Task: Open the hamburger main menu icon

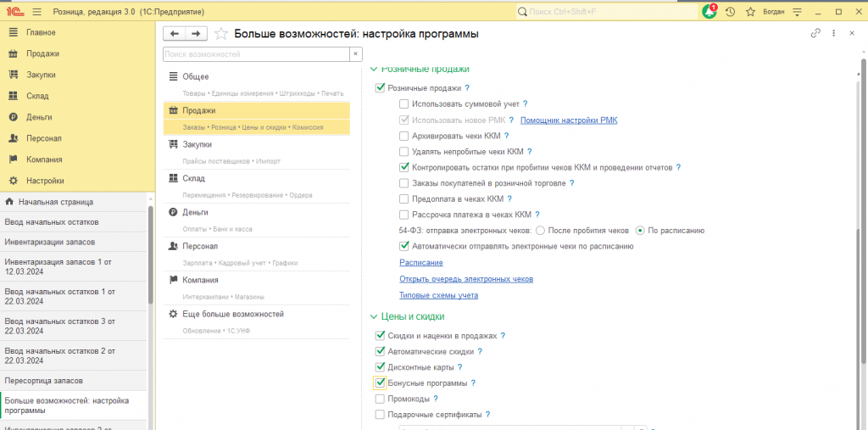Action: [37, 12]
